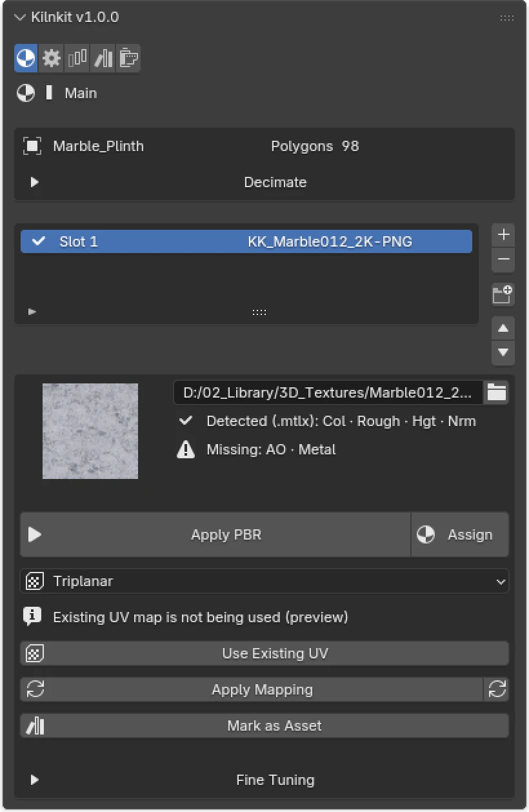529x812 pixels.
Task: Add a new material slot with plus
Action: pos(503,234)
